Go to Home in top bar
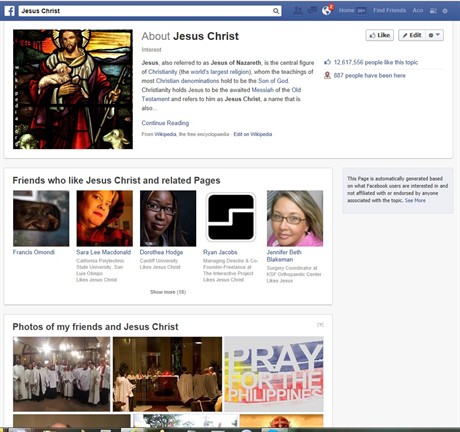 coord(347,10)
